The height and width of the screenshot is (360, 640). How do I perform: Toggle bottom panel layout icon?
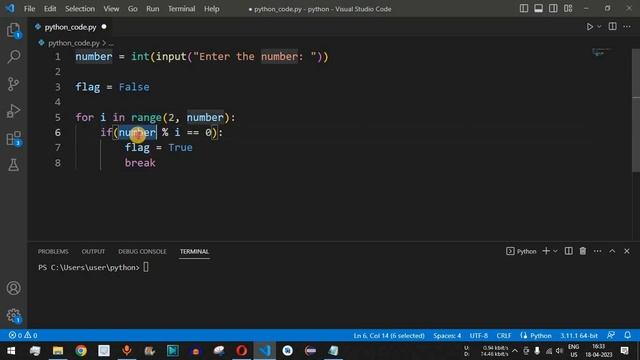(x=538, y=9)
